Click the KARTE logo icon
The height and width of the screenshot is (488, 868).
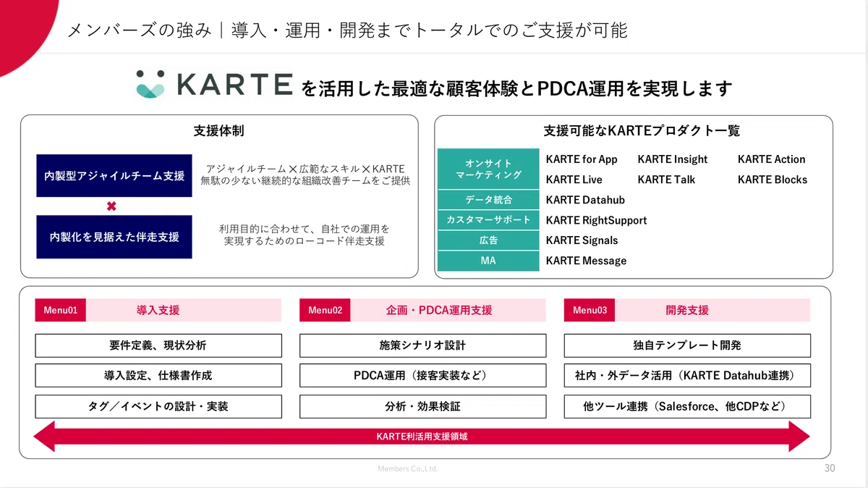tap(151, 84)
